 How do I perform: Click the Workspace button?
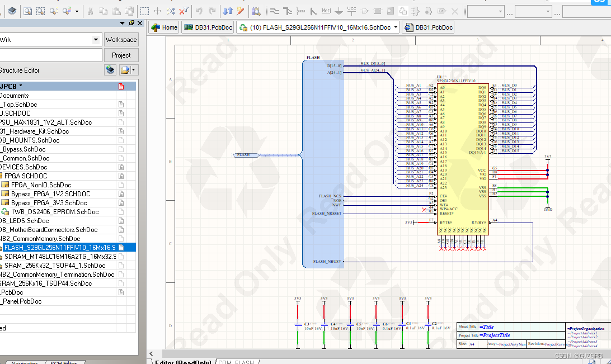click(121, 40)
